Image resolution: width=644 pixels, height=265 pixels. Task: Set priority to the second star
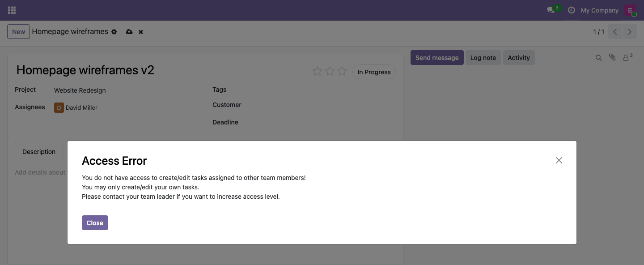pos(330,71)
